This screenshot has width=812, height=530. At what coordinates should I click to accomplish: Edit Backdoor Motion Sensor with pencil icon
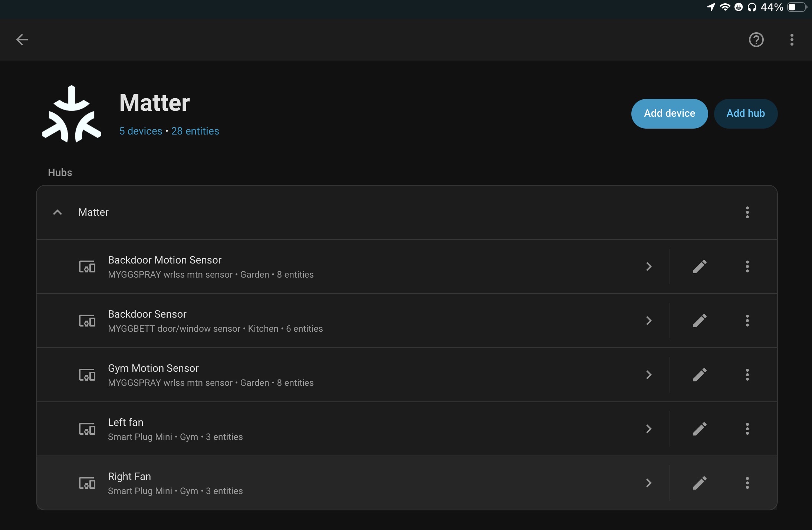click(x=700, y=266)
